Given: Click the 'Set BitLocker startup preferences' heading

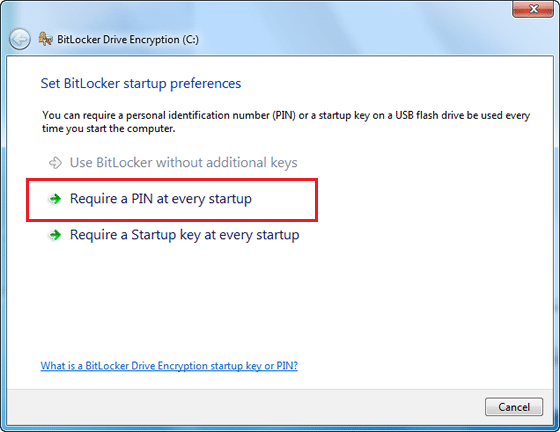Looking at the screenshot, I should click(141, 84).
